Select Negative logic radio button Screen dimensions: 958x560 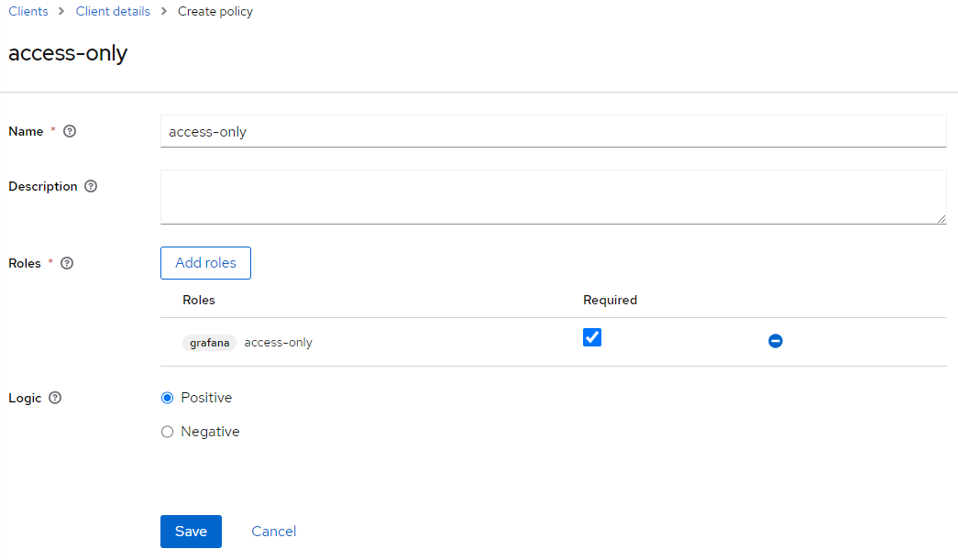pyautogui.click(x=168, y=432)
